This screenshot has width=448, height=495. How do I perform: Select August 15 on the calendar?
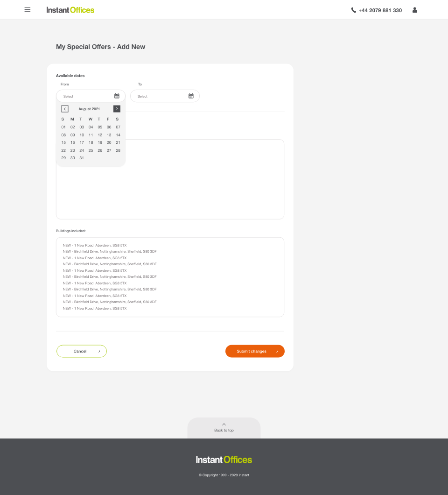pyautogui.click(x=63, y=142)
